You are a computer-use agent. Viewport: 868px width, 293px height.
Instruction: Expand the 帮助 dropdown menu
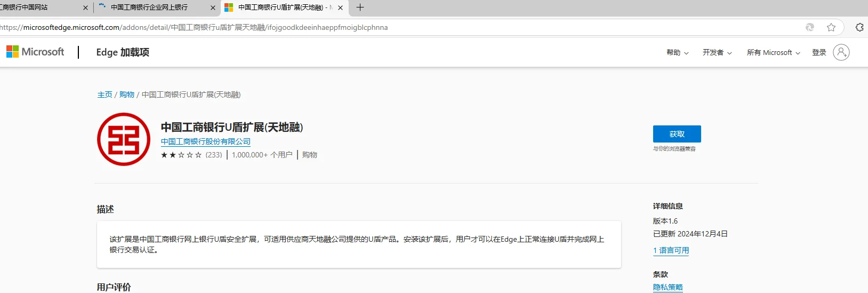click(678, 52)
